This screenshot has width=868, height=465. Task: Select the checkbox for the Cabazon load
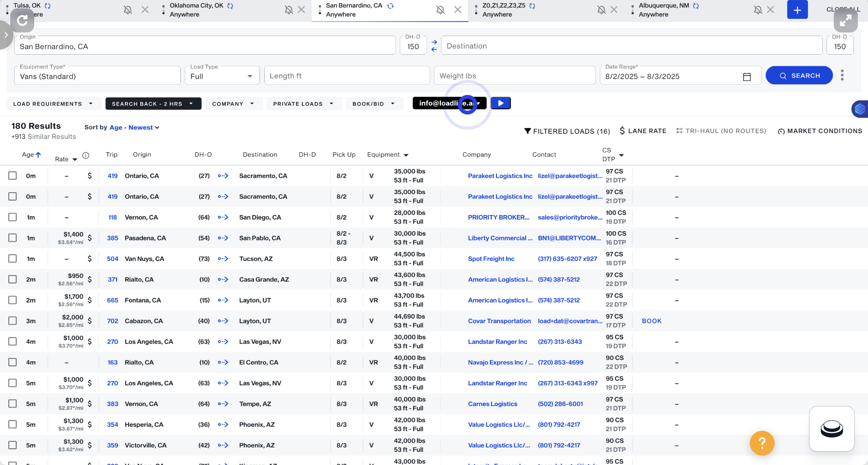(12, 320)
